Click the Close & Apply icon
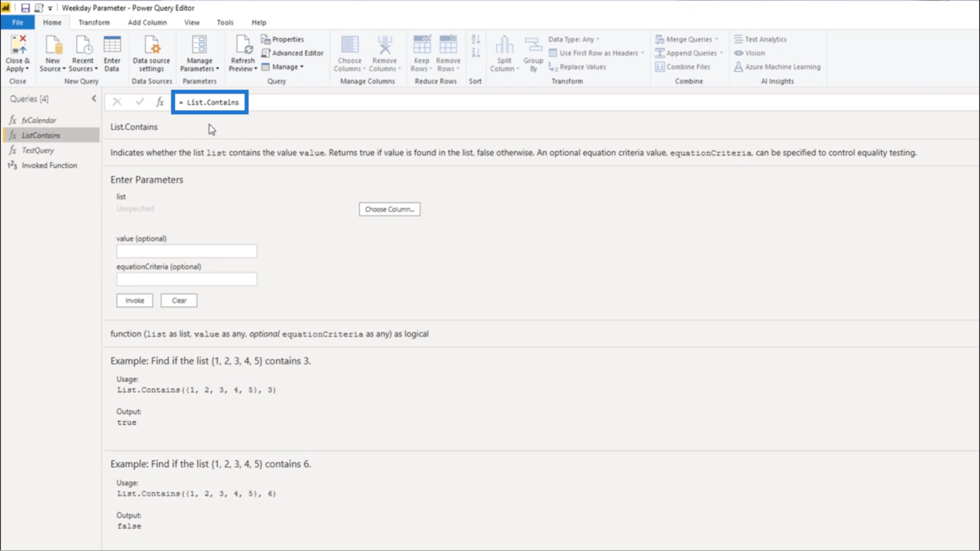Image resolution: width=980 pixels, height=551 pixels. (x=18, y=45)
